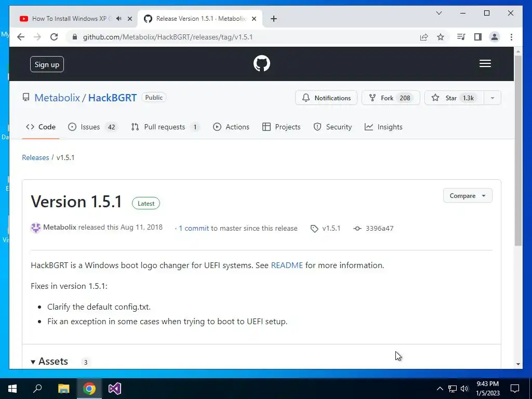Image resolution: width=532 pixels, height=399 pixels.
Task: Click the GitHub Octocat logo
Action: coord(262,63)
